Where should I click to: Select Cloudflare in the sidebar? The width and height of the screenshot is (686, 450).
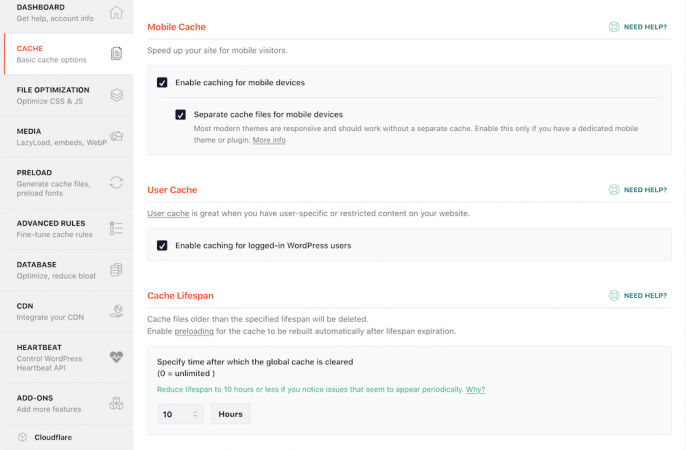click(x=52, y=437)
